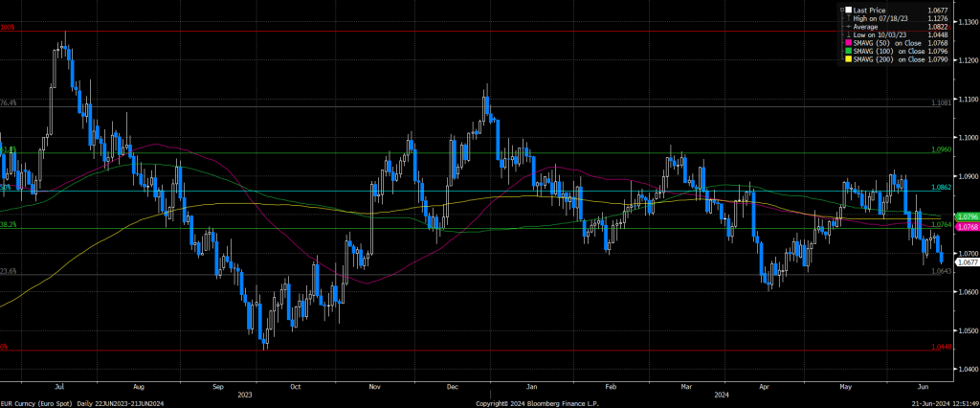Screen dimensions: 980x408
Task: Click the 1.0677 last price tag on axis
Action: click(944, 261)
